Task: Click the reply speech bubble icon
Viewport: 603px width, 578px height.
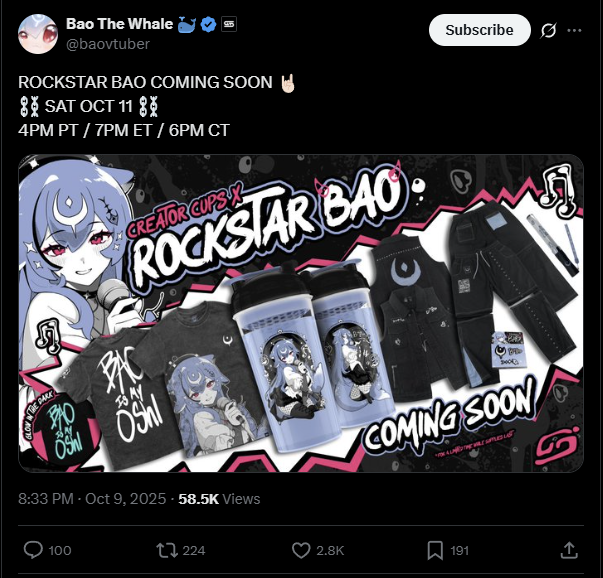Action: 33,550
